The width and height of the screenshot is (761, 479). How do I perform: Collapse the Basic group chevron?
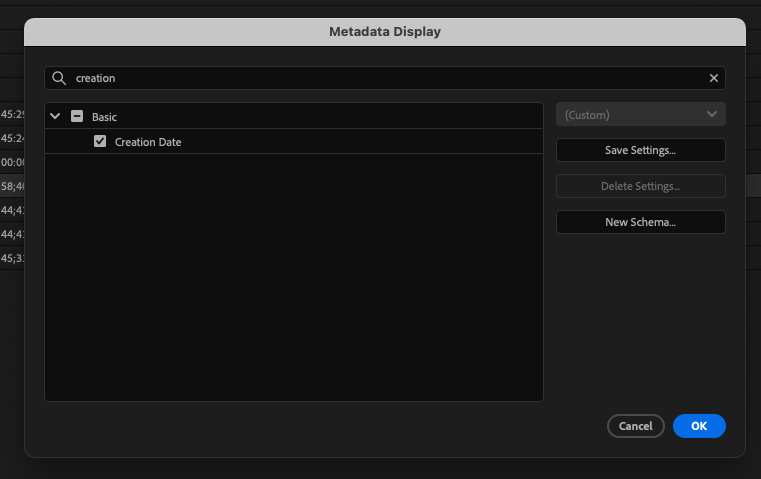[x=56, y=116]
